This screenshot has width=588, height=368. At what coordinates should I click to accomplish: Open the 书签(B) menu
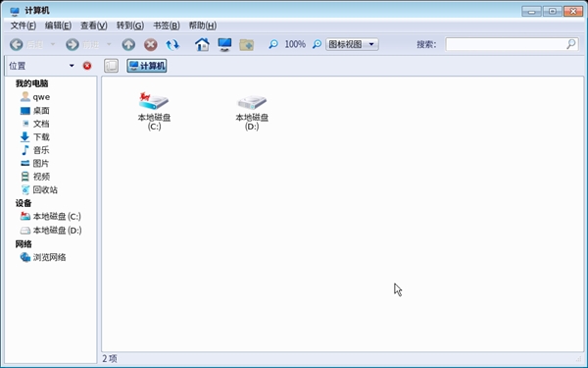[167, 26]
